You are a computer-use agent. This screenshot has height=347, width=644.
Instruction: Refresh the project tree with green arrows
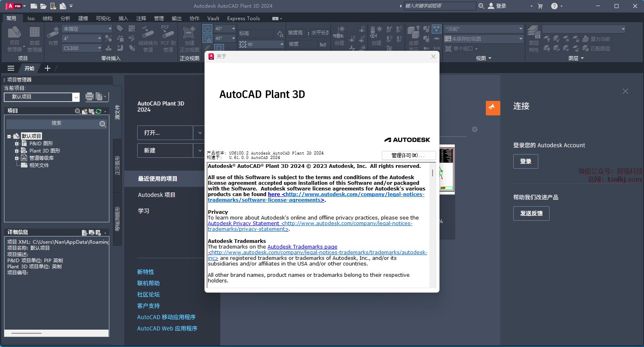98,111
